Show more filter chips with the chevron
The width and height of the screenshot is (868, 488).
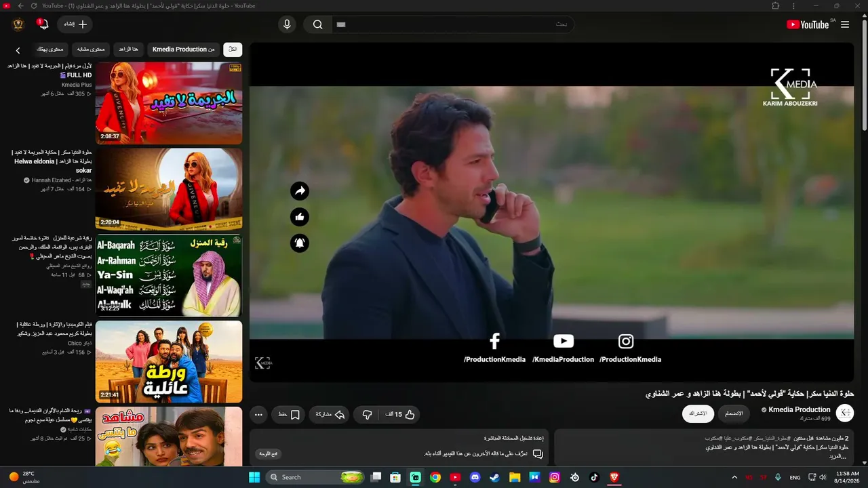click(18, 50)
